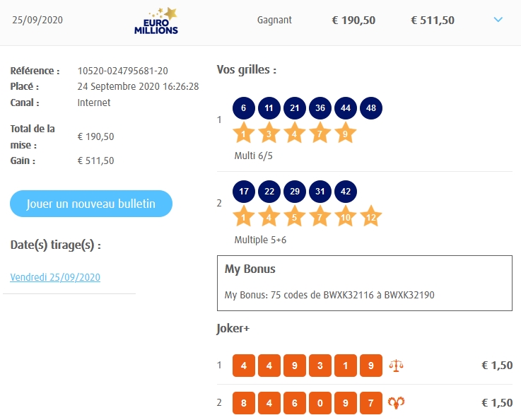Collapse the ticket details chevron
This screenshot has height=420, width=521.
[x=498, y=20]
